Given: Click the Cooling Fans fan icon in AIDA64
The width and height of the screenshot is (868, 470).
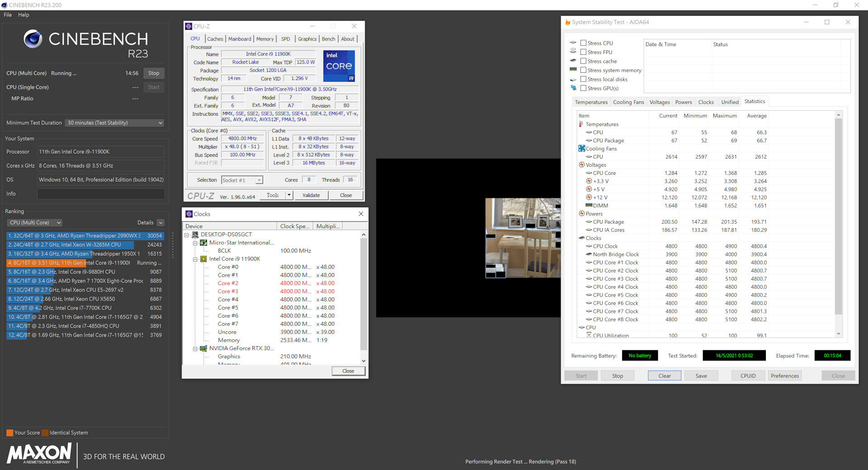Looking at the screenshot, I should [x=582, y=148].
